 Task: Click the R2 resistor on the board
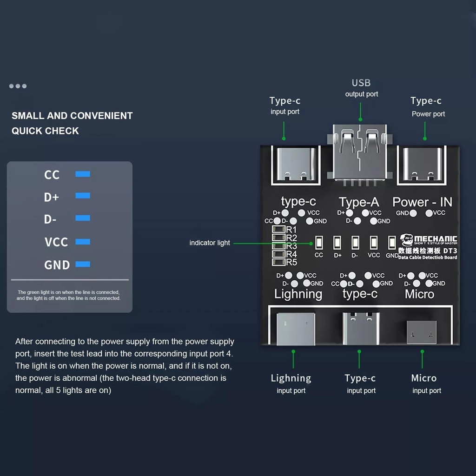(279, 238)
